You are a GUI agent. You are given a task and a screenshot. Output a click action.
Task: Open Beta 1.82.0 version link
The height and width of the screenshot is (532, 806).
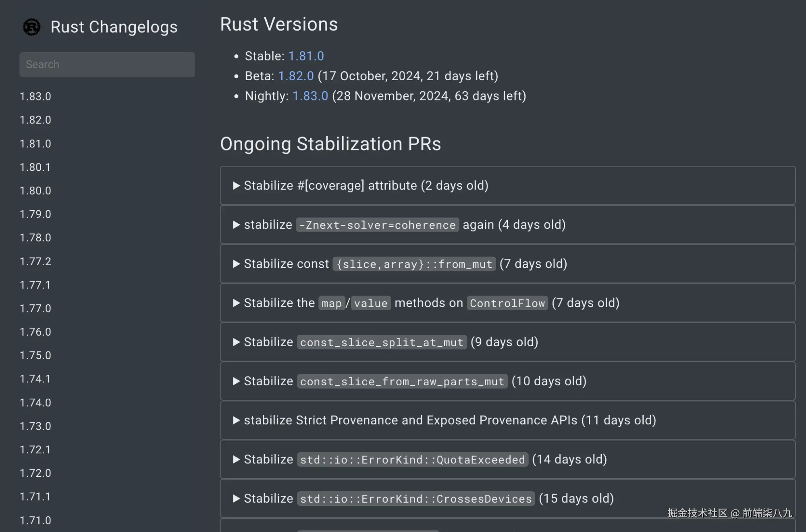point(296,76)
